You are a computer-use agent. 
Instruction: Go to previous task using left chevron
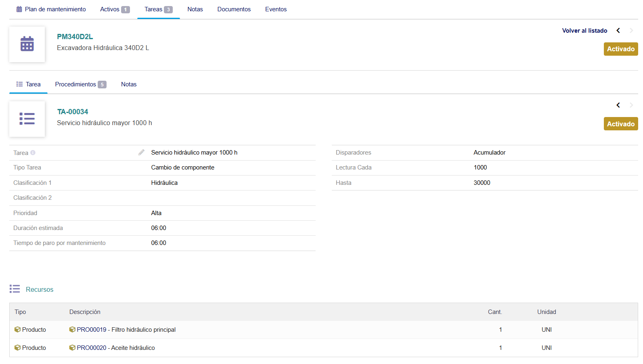tap(618, 105)
